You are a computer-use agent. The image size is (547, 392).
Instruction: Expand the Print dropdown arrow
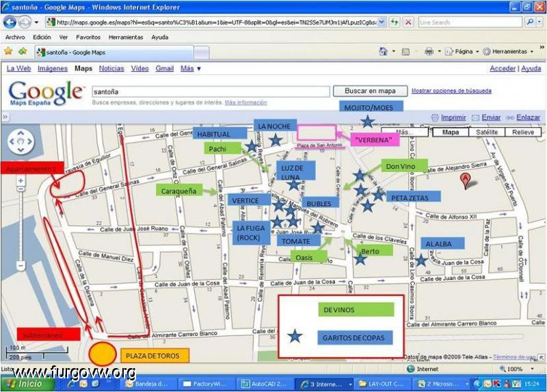point(439,52)
